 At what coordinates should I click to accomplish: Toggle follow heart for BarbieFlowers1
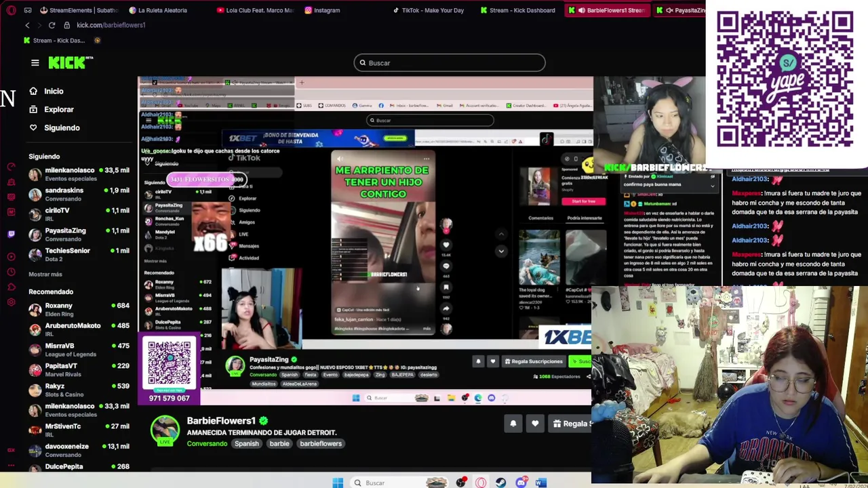click(535, 424)
